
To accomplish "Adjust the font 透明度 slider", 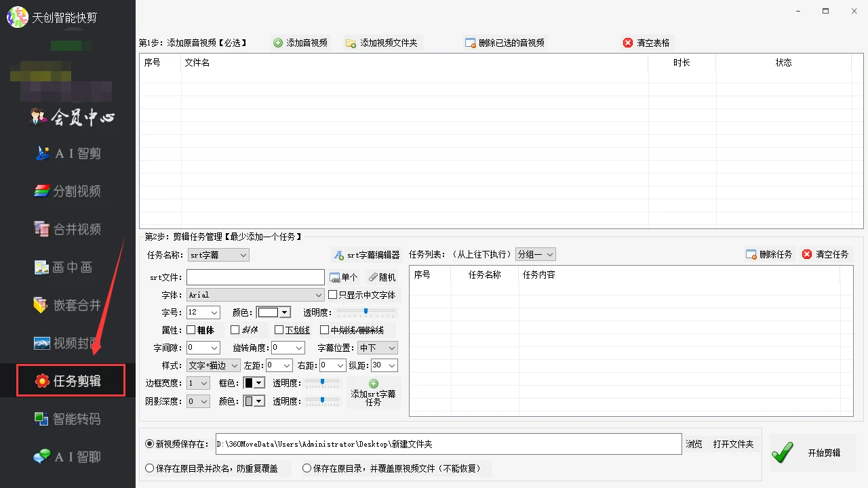I will pyautogui.click(x=366, y=312).
